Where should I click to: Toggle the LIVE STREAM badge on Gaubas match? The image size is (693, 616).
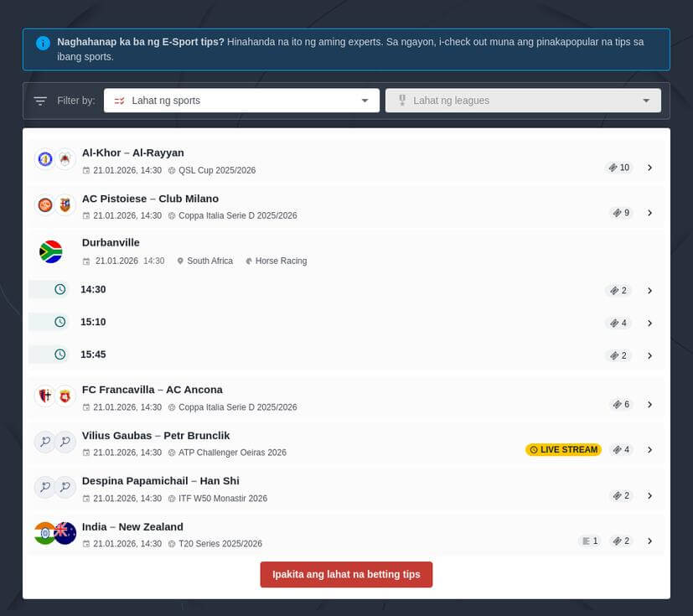click(x=563, y=449)
